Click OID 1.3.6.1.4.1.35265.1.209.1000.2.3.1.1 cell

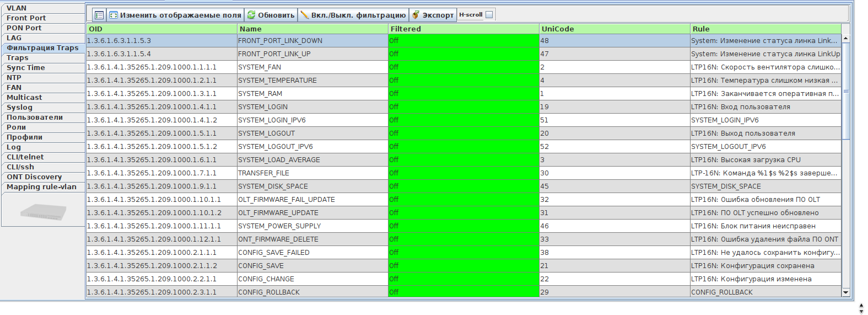[x=162, y=292]
